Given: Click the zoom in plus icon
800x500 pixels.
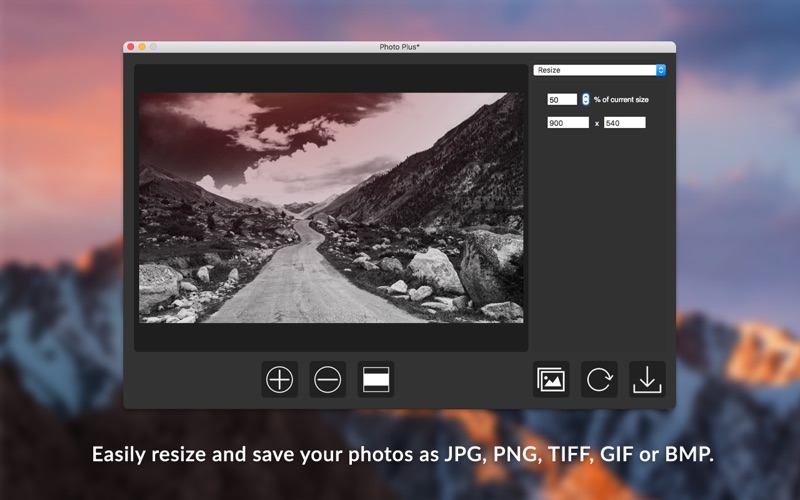Looking at the screenshot, I should click(280, 380).
